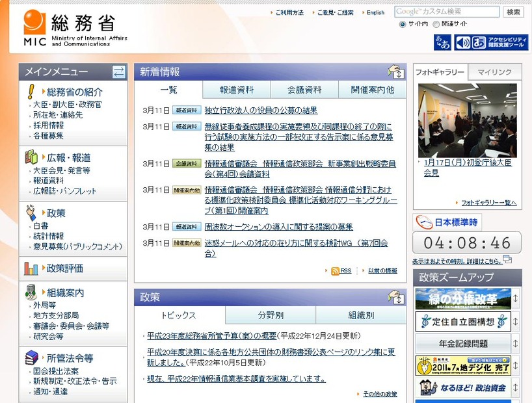Open the 1月17日(月)初登庁後大臣会見 link
The height and width of the screenshot is (403, 532).
click(x=467, y=168)
